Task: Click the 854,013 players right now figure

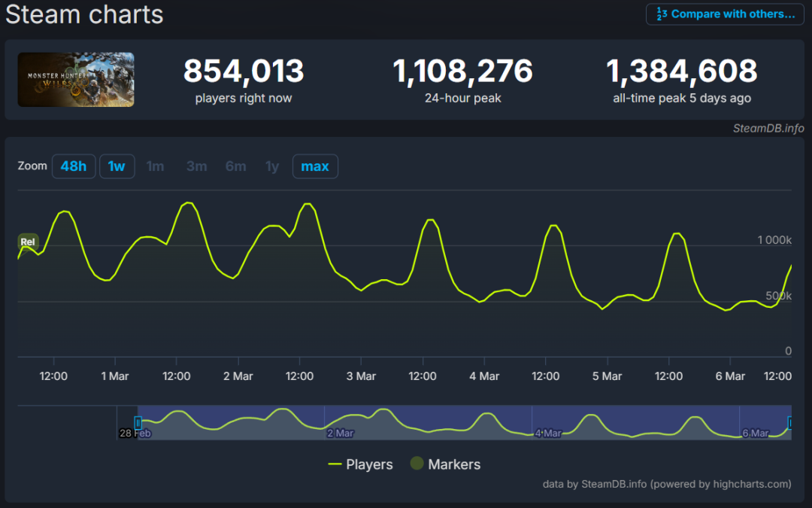Action: pos(244,71)
